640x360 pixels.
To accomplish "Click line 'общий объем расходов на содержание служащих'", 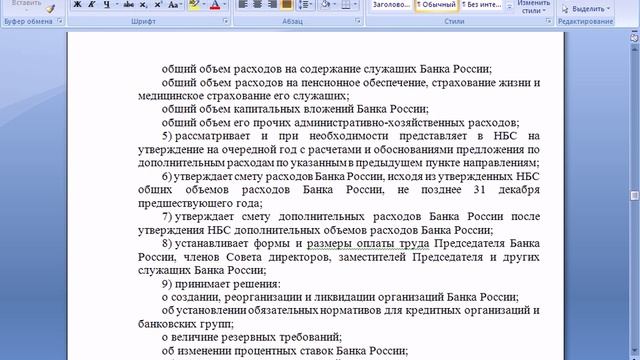I will coord(327,69).
